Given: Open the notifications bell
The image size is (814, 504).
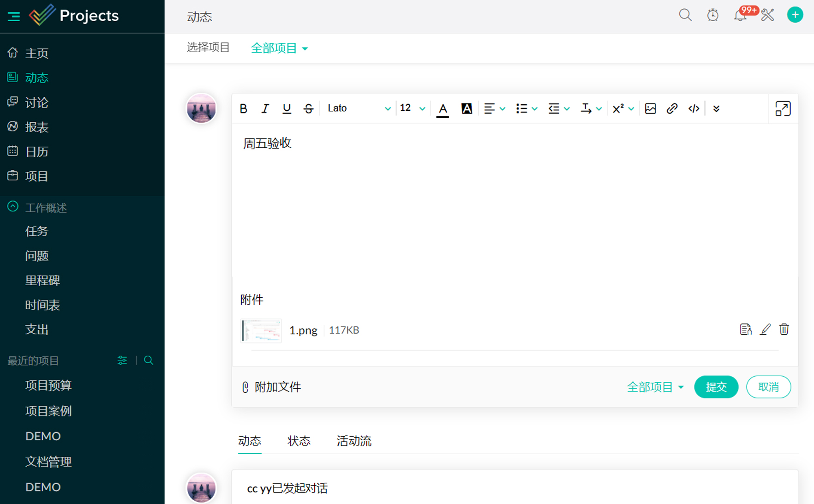Looking at the screenshot, I should coord(740,15).
